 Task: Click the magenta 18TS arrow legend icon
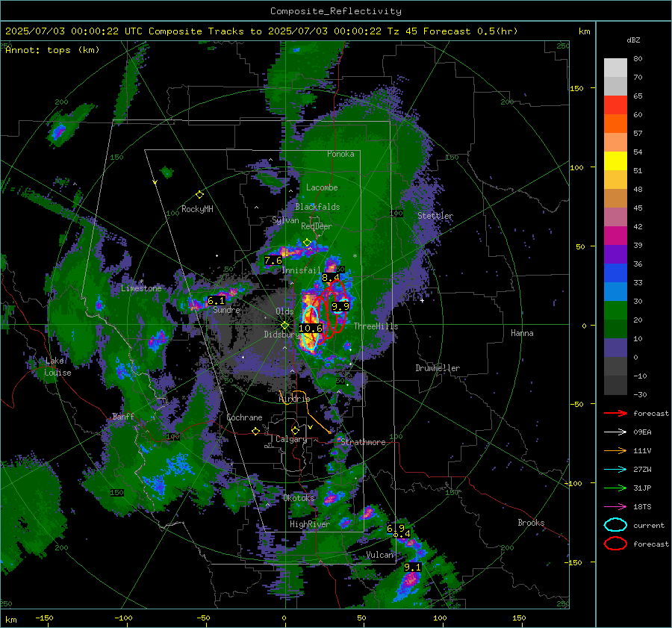[x=615, y=507]
